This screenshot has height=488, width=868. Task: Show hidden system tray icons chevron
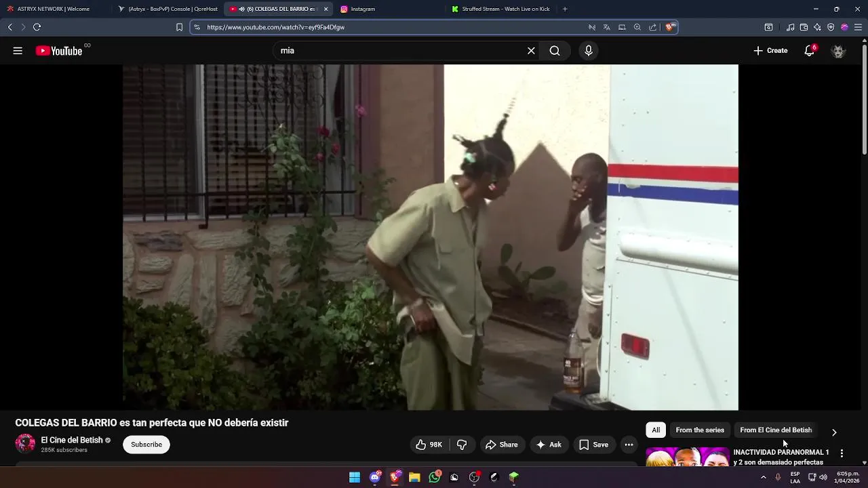tap(764, 477)
